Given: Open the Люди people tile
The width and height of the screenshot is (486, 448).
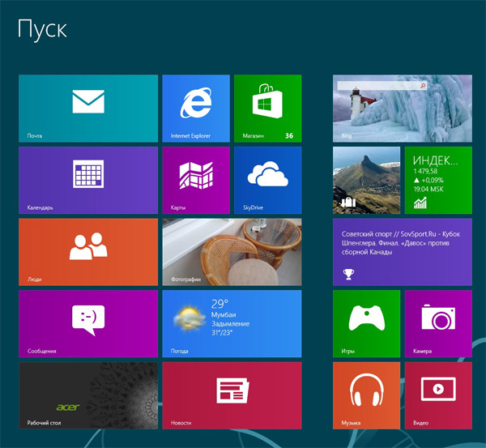Looking at the screenshot, I should pyautogui.click(x=87, y=251).
